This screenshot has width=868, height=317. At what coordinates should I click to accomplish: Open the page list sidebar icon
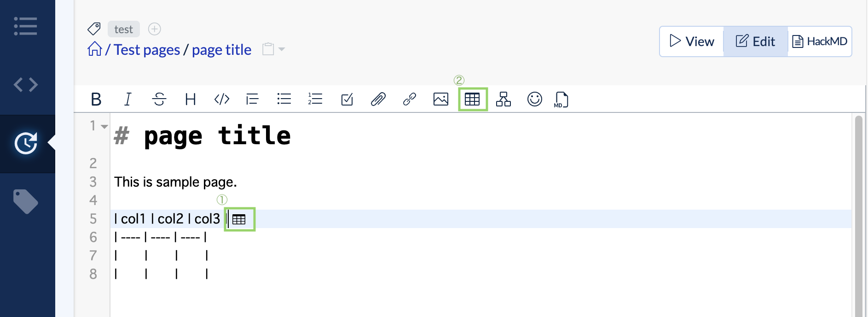point(25,26)
